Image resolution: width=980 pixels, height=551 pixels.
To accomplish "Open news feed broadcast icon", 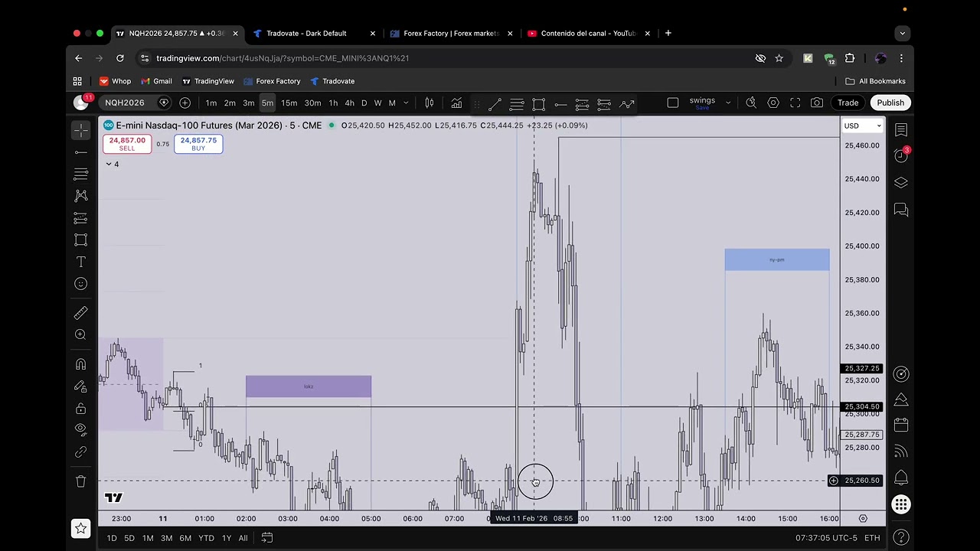I will click(x=901, y=451).
